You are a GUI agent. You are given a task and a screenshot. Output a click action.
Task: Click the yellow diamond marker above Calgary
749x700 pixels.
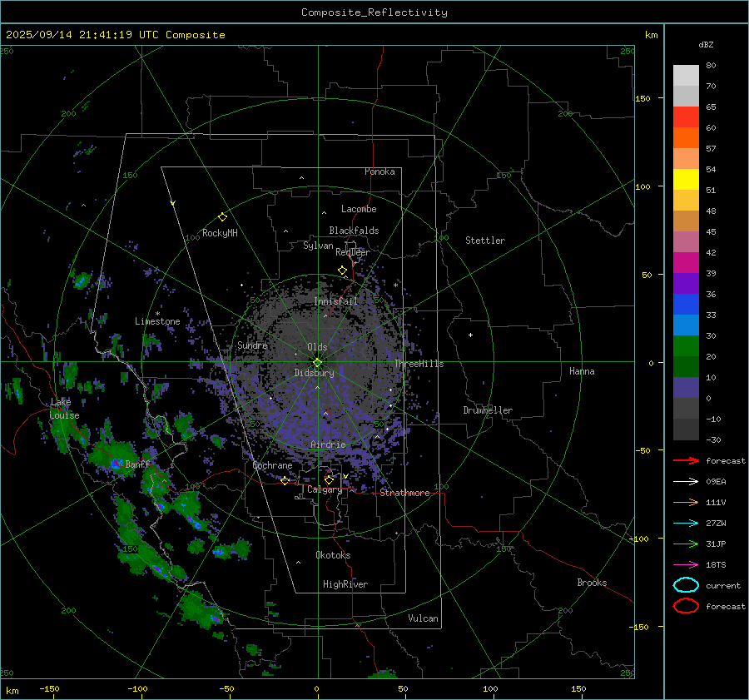tap(329, 479)
